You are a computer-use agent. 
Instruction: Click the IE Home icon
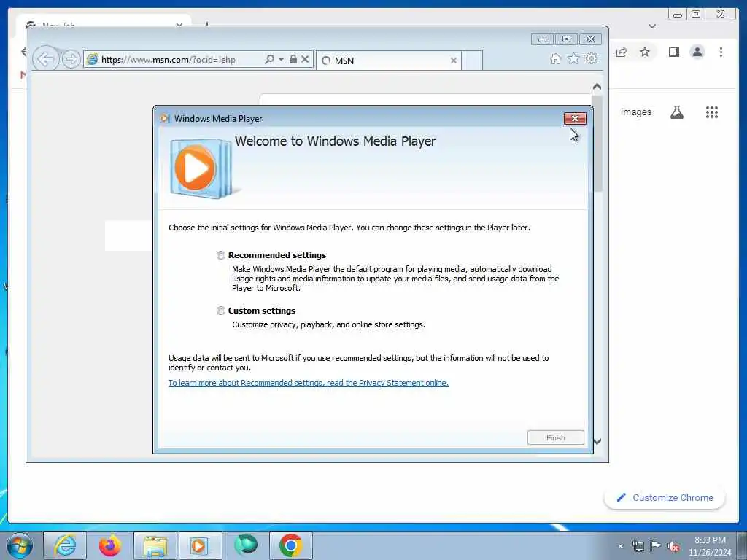click(555, 58)
